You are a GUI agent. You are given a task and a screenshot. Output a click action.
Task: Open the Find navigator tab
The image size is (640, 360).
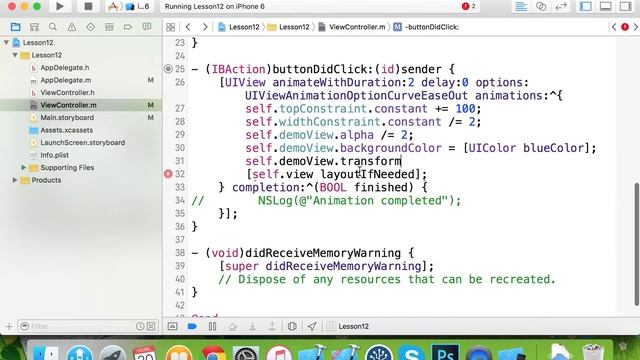(x=53, y=27)
